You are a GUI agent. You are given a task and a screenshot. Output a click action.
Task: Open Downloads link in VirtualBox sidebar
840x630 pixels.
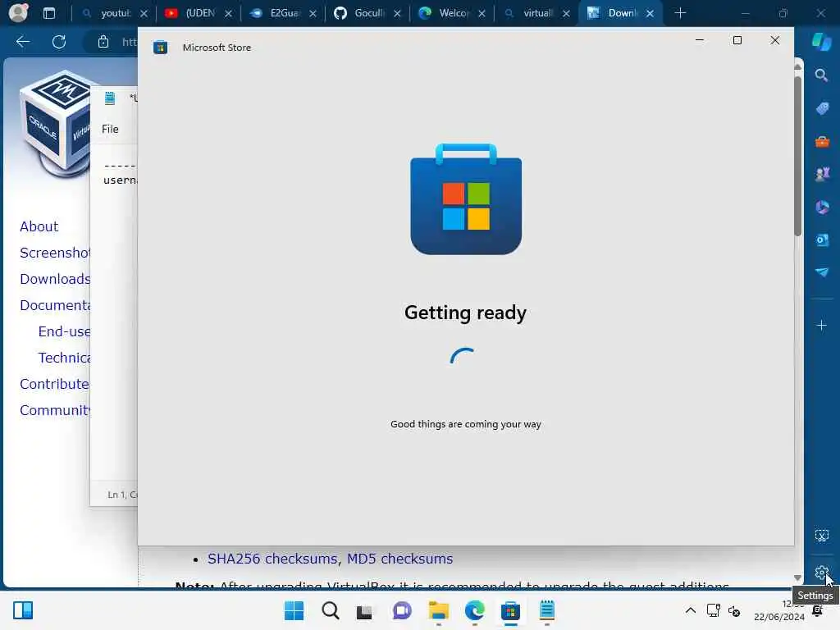[x=55, y=279]
